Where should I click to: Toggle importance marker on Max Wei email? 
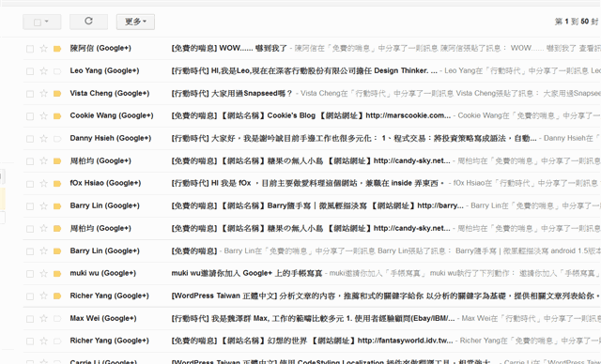pos(57,318)
